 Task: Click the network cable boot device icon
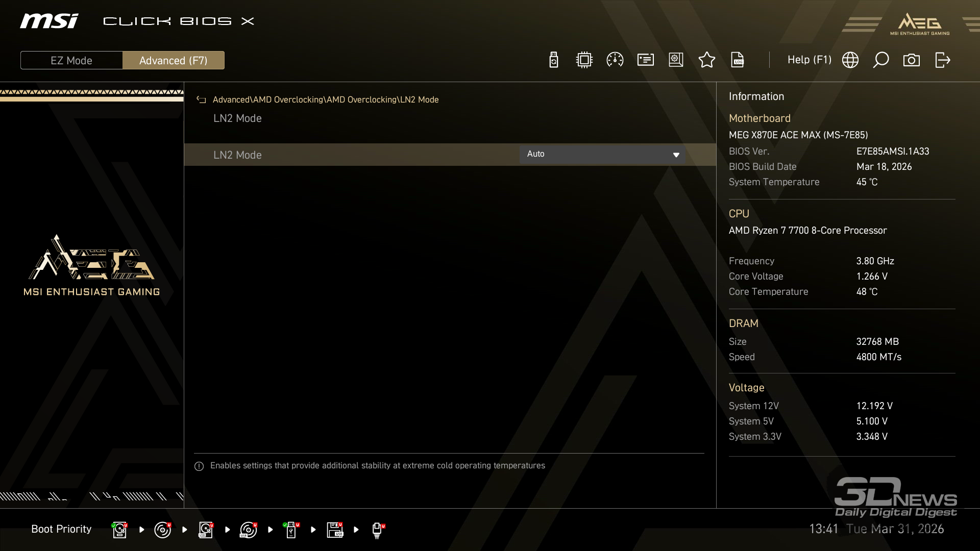pos(377,530)
